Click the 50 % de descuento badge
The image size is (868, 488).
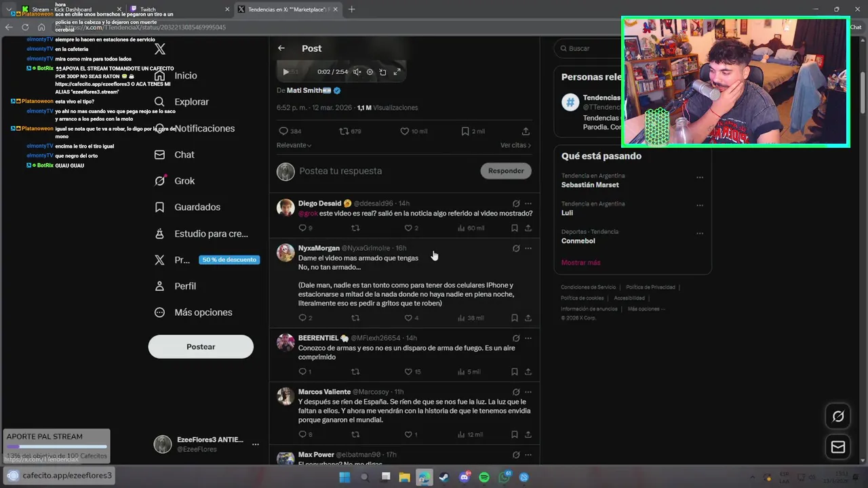[x=229, y=260]
